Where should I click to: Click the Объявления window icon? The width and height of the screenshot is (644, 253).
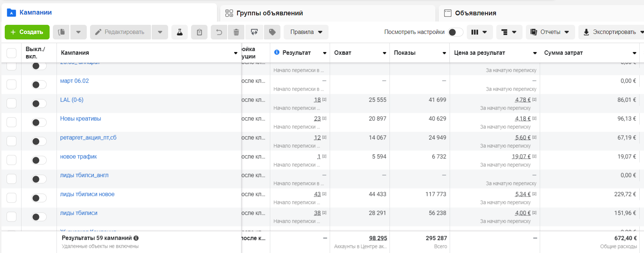click(x=447, y=13)
